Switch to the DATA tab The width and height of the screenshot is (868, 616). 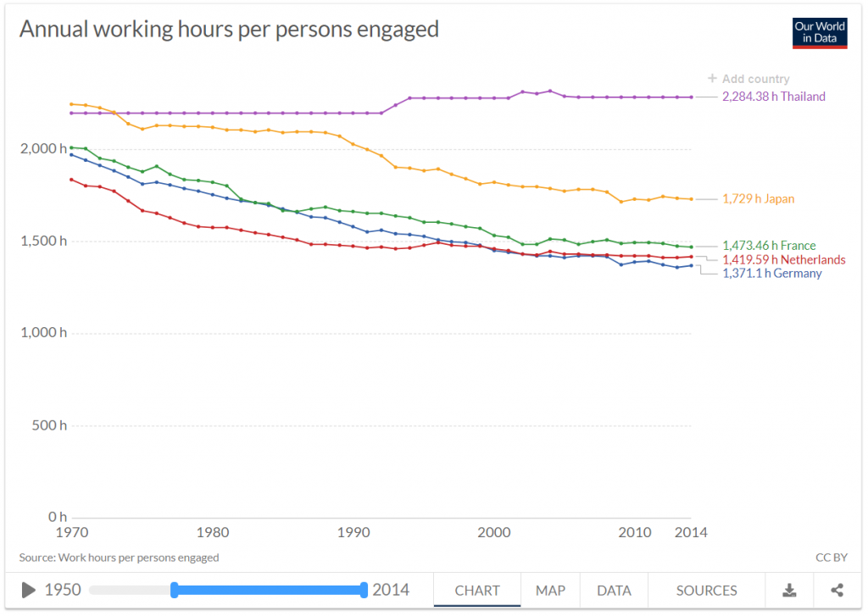pos(614,591)
